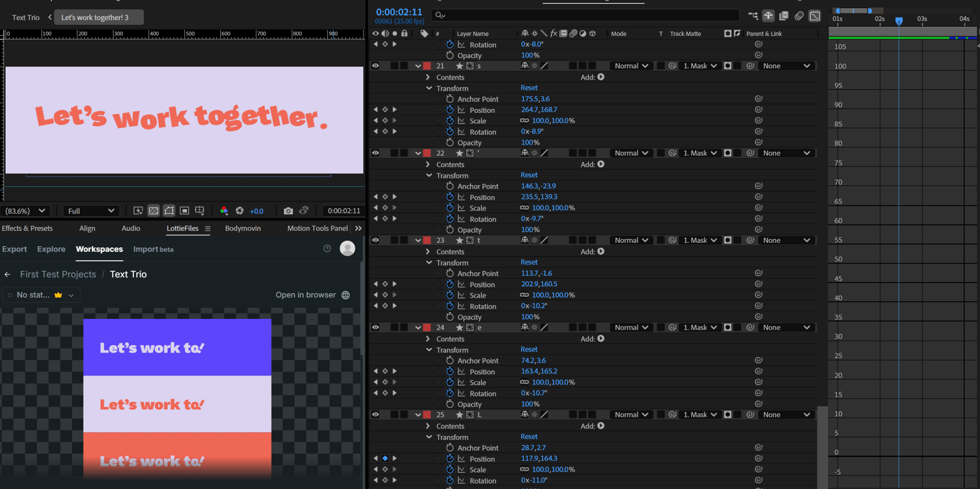Go back with the LottieFiles arrow

(8, 274)
